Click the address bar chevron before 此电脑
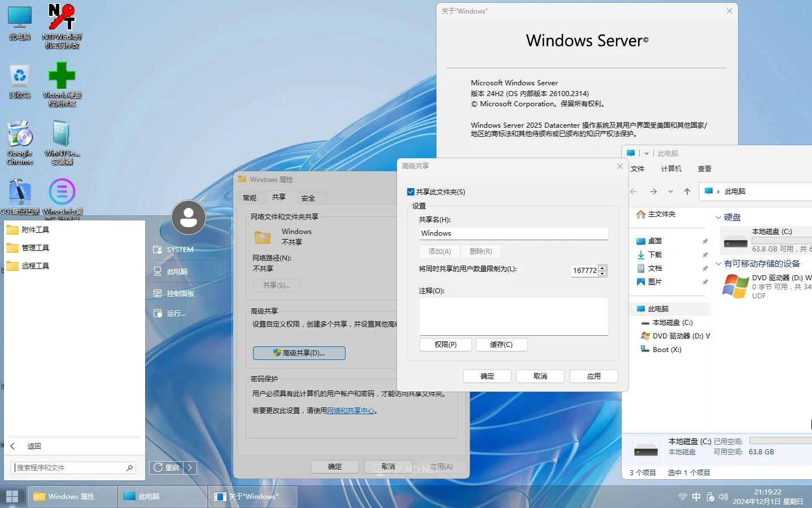812x508 pixels. click(x=718, y=192)
